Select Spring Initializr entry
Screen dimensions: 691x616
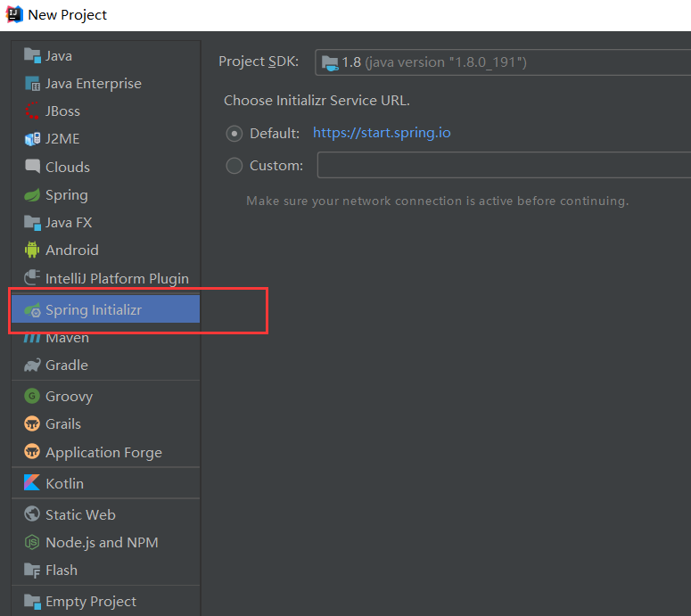click(106, 309)
